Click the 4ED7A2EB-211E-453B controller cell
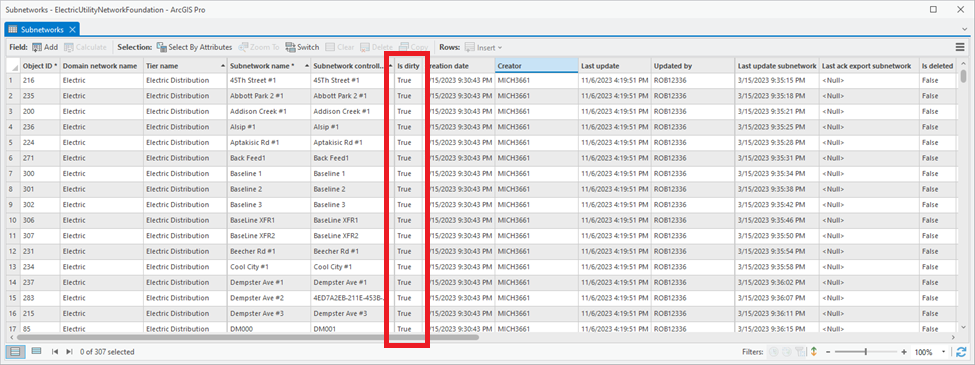The width and height of the screenshot is (975, 365). pyautogui.click(x=353, y=298)
